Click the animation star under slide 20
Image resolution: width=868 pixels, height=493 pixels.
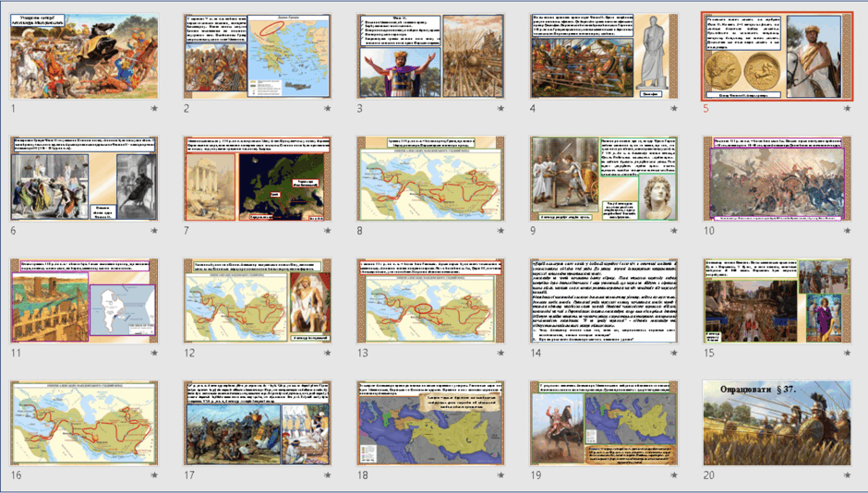[x=847, y=475]
